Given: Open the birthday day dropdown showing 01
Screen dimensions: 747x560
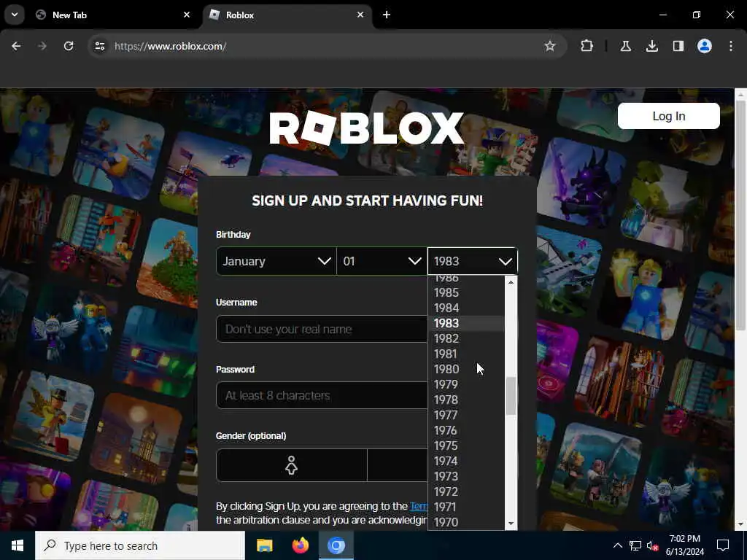Looking at the screenshot, I should coord(382,261).
